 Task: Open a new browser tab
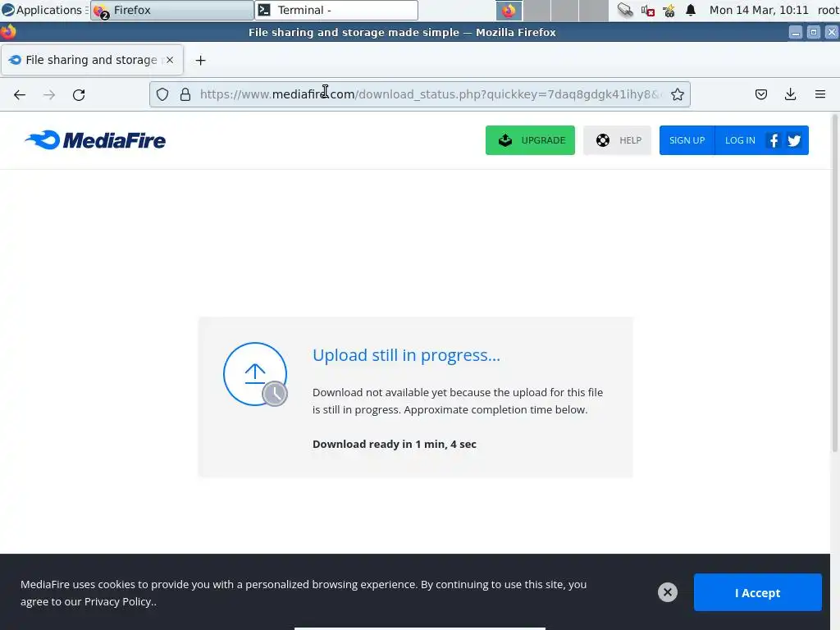200,61
